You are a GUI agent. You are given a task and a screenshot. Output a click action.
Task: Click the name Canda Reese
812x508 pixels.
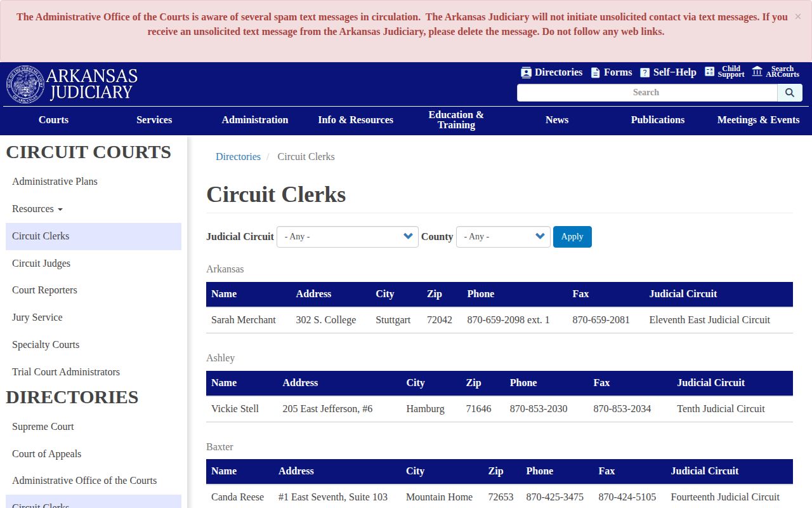point(237,497)
